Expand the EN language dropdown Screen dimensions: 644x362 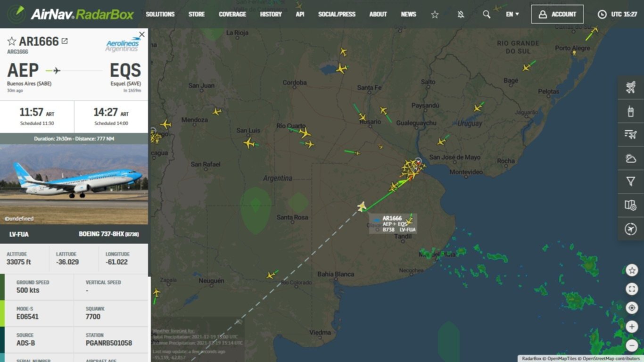pyautogui.click(x=512, y=14)
